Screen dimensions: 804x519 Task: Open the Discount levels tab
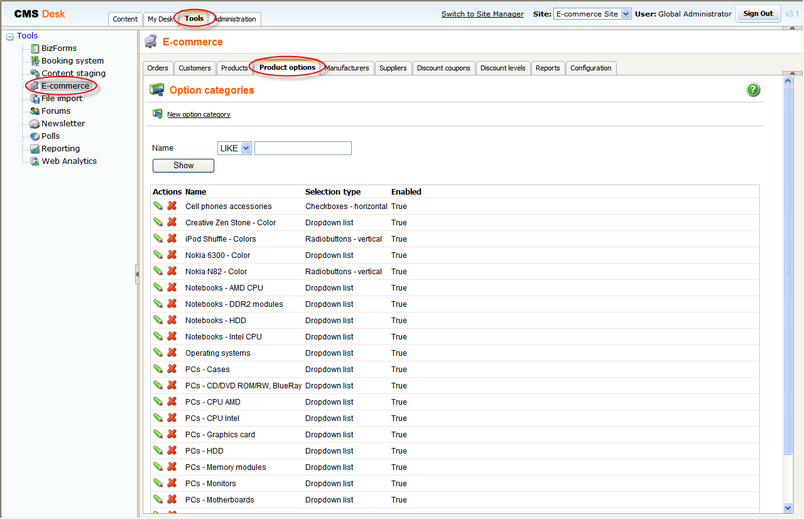(502, 68)
